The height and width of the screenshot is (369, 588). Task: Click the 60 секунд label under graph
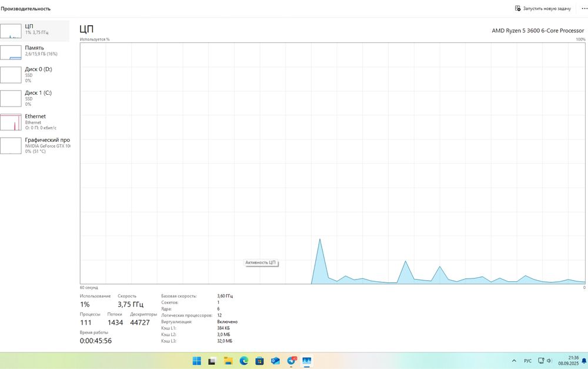point(89,288)
